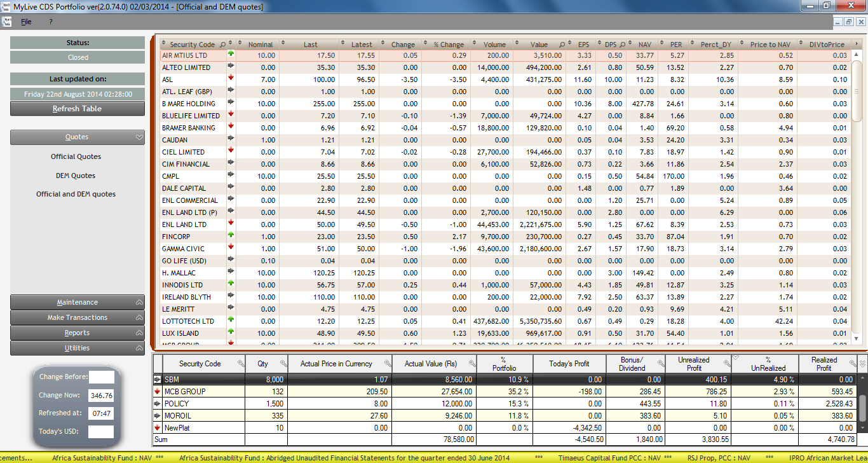868x463 pixels.
Task: Select DEM Quotes in sidebar
Action: click(x=76, y=176)
